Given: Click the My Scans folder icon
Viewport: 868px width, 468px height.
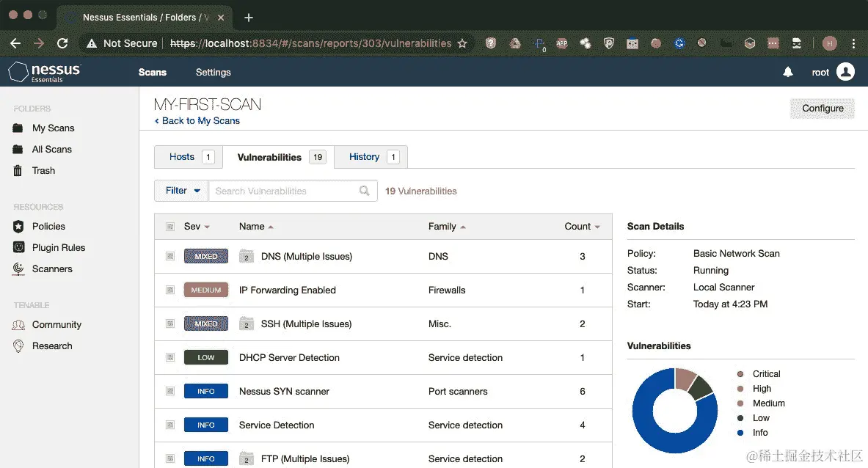Looking at the screenshot, I should pos(18,128).
